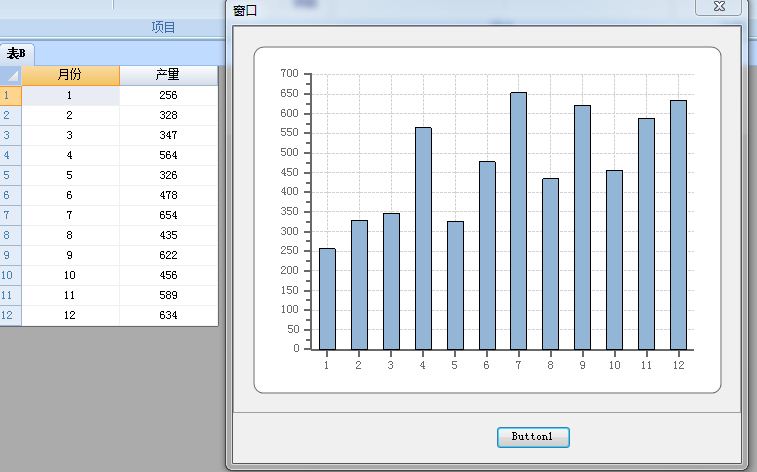
Task: Select row header 1 in the table
Action: [x=11, y=96]
